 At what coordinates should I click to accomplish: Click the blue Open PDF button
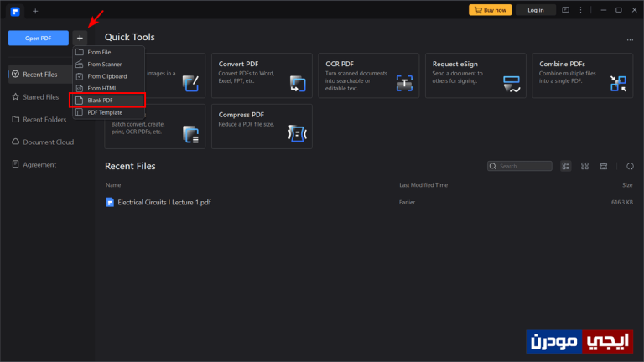click(39, 39)
